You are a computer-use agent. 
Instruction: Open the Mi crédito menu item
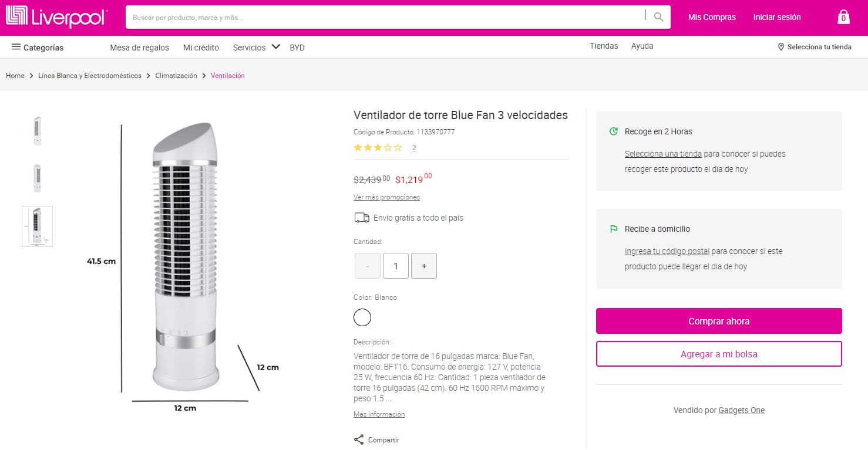[x=201, y=48]
